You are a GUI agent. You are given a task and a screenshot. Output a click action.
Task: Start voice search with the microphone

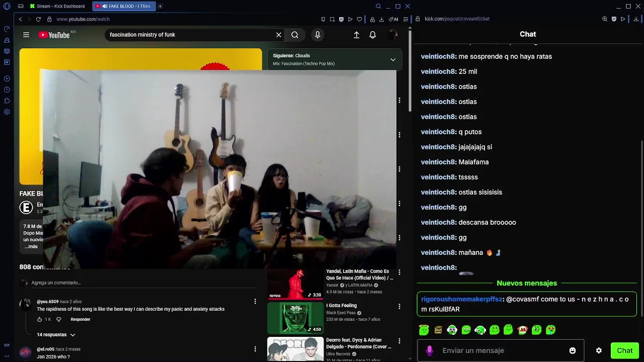317,35
